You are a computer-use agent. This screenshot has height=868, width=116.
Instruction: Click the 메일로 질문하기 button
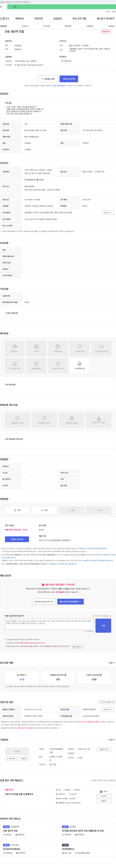coord(77,647)
